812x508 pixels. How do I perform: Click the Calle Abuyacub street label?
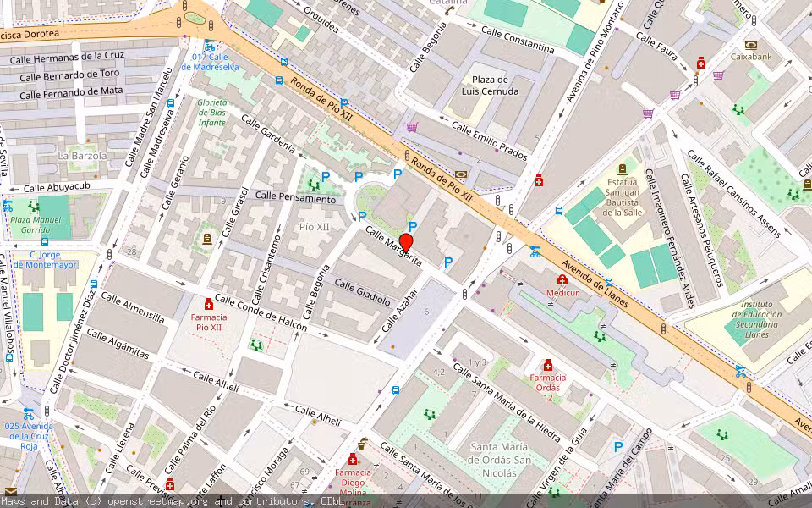[57, 187]
